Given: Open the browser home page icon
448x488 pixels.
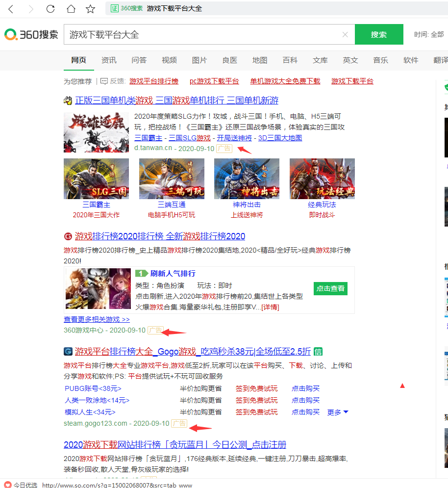Looking at the screenshot, I should point(71,9).
